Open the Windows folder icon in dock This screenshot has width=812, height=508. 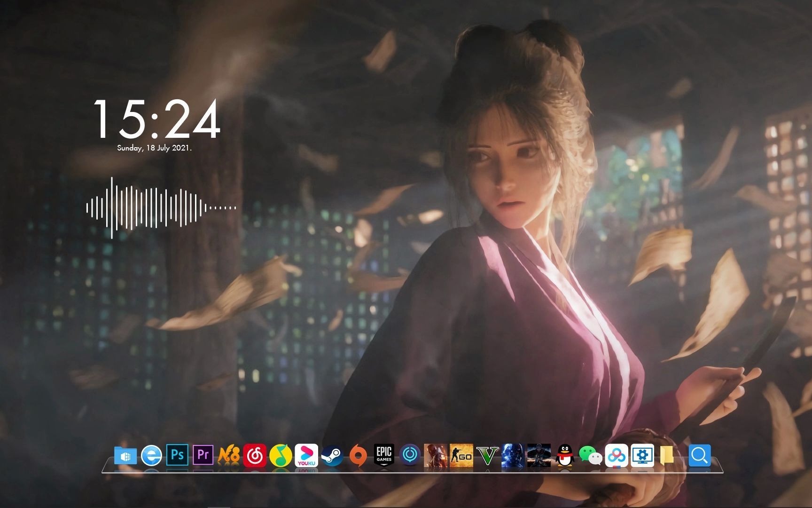125,455
